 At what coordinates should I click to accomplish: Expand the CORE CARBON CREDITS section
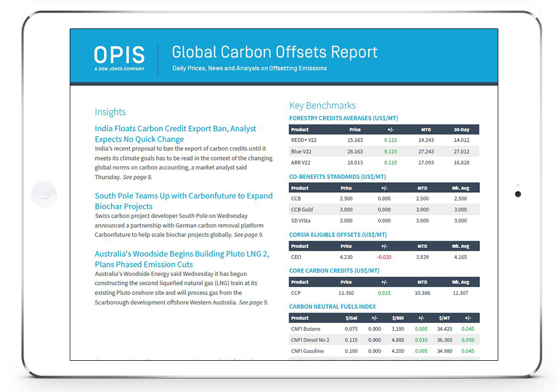(334, 270)
